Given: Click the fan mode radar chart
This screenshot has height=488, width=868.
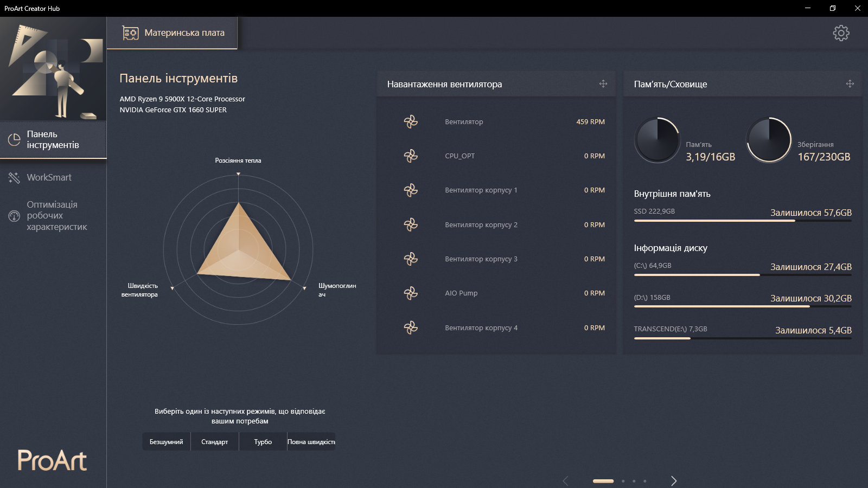Looking at the screenshot, I should click(238, 249).
